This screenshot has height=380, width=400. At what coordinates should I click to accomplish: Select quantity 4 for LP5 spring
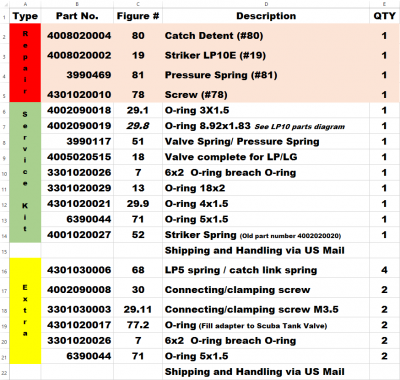pyautogui.click(x=384, y=270)
